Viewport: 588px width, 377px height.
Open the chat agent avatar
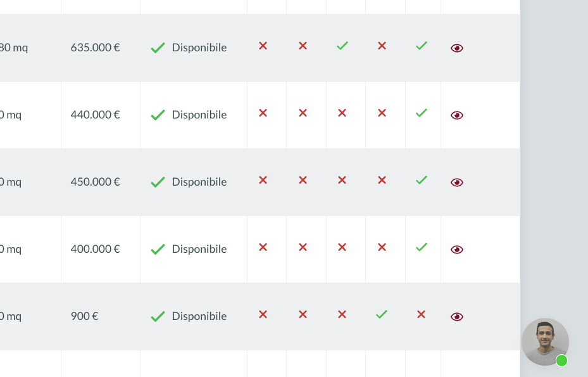coord(545,342)
